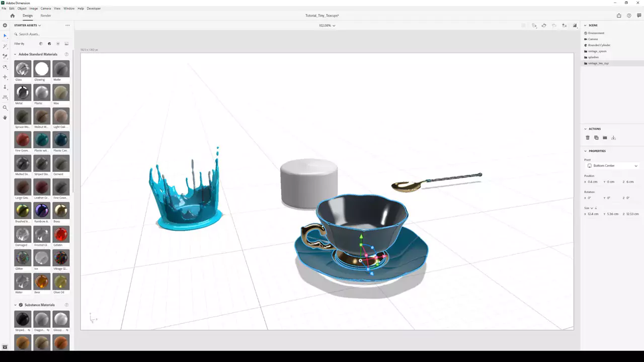
Task: Open the Pivot dropdown showing Bottom Center
Action: pos(612,165)
